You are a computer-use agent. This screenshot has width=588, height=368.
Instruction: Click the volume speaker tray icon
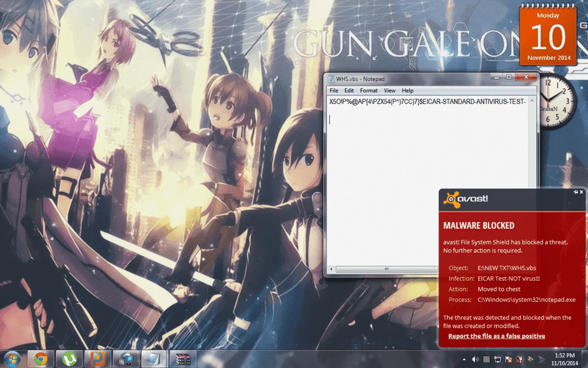pos(475,359)
